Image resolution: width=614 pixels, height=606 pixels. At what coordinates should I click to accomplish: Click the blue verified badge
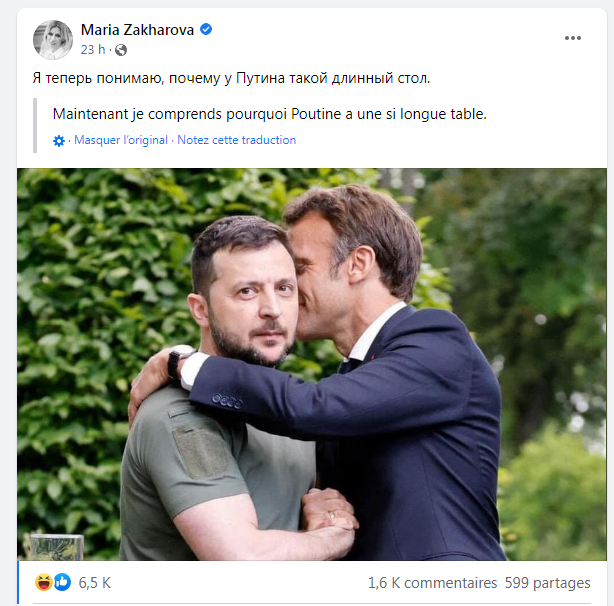tap(206, 30)
